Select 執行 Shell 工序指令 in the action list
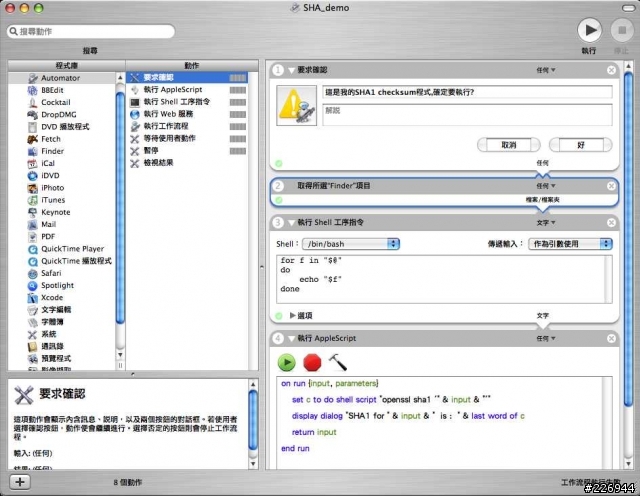 187,102
